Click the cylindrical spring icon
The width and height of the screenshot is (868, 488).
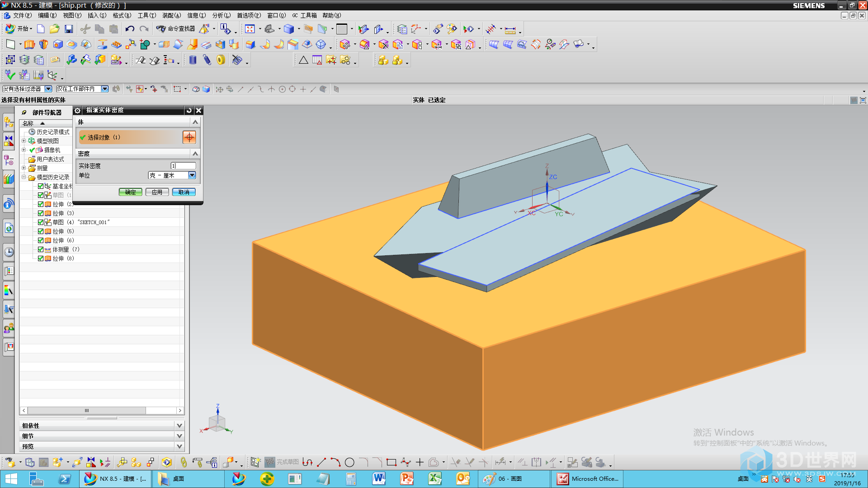[x=193, y=60]
